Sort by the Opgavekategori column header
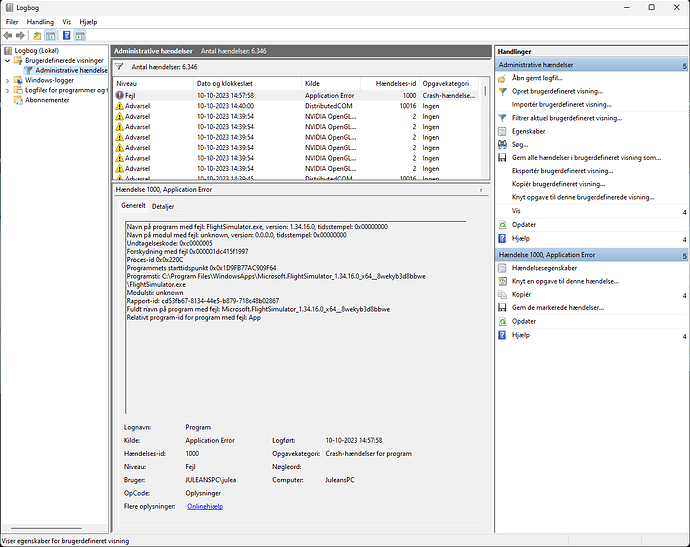Screen dimensions: 690x547 tap(449, 83)
